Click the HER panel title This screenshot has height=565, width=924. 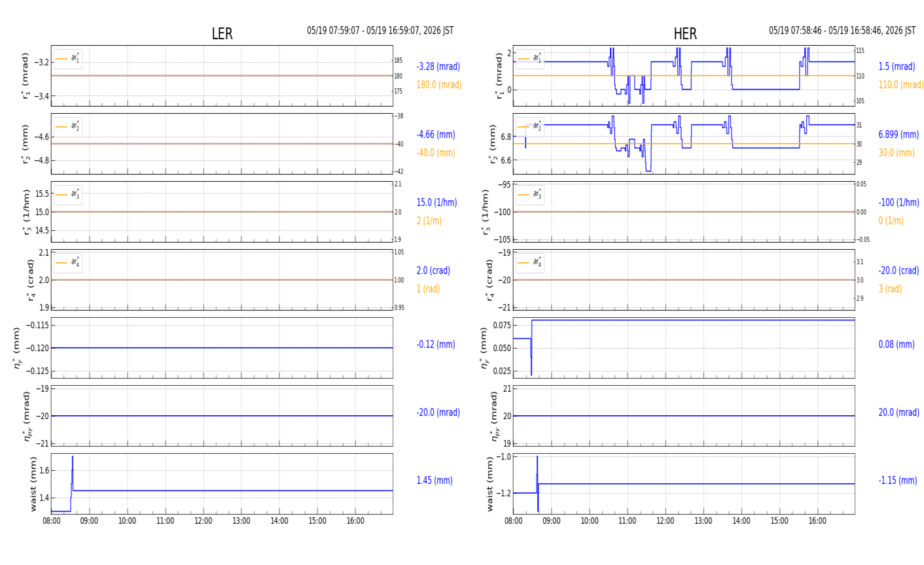coord(685,34)
